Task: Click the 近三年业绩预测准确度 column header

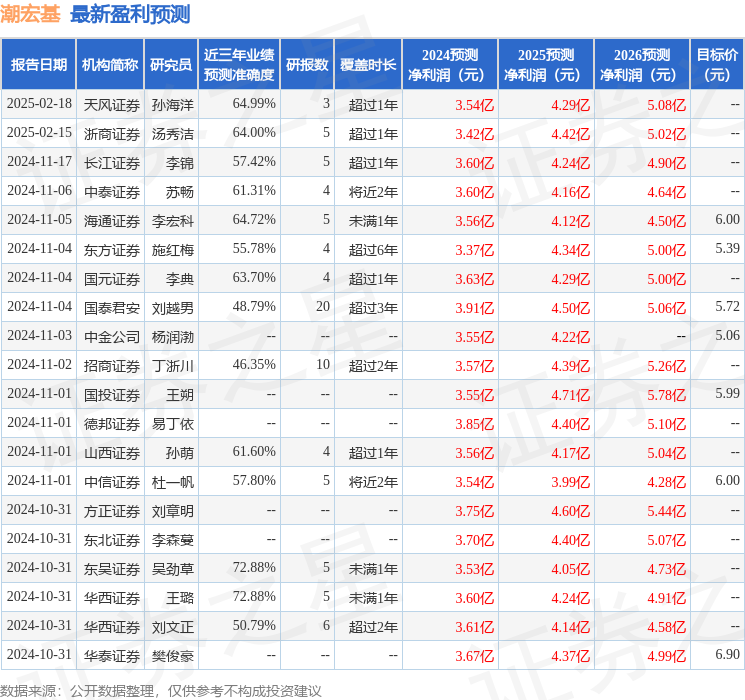Action: [x=238, y=65]
